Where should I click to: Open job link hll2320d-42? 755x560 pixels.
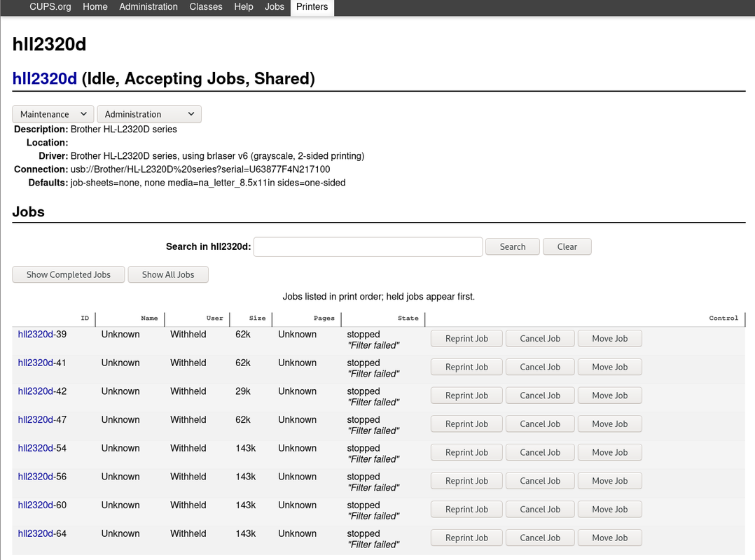point(36,391)
